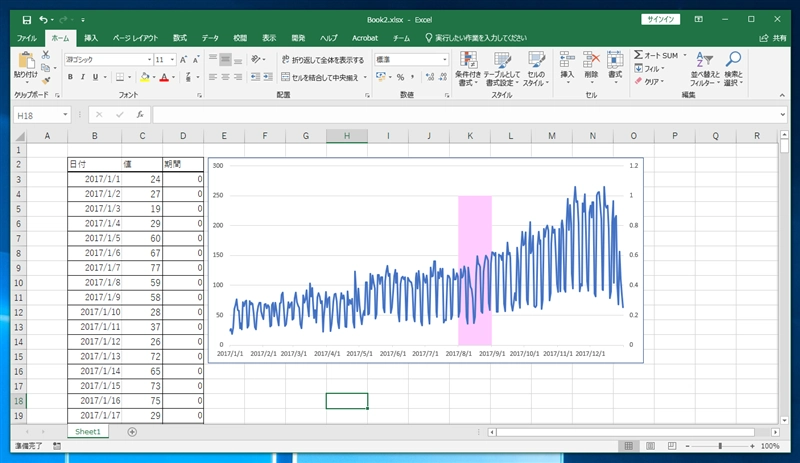Click the Share button
800x463 pixels.
(773, 38)
